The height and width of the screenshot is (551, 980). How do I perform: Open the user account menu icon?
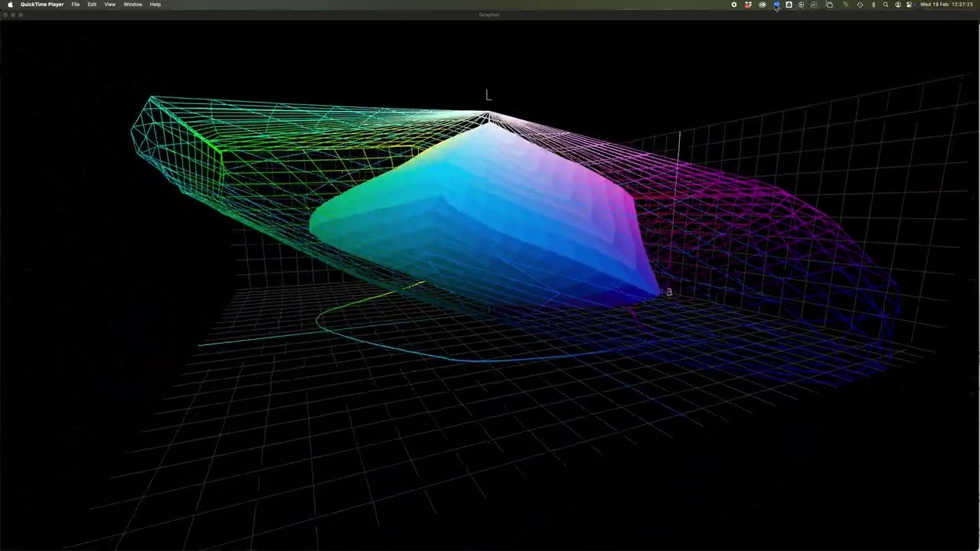[x=898, y=5]
